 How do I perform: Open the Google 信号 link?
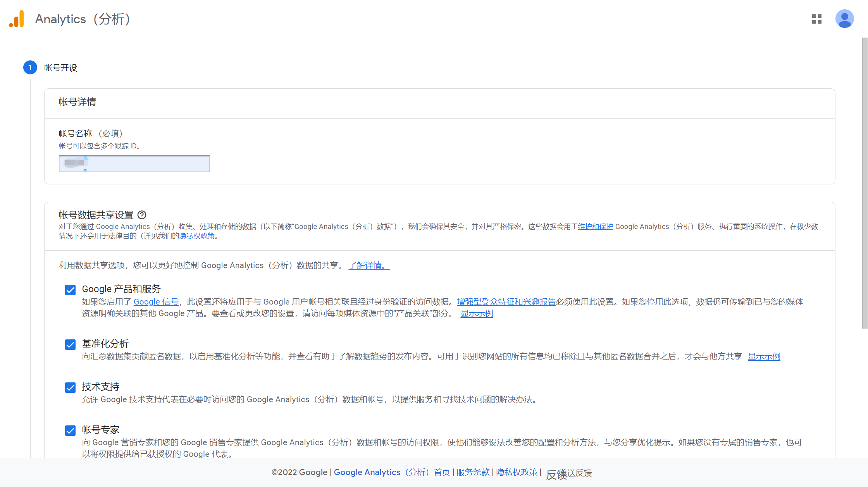tap(156, 302)
